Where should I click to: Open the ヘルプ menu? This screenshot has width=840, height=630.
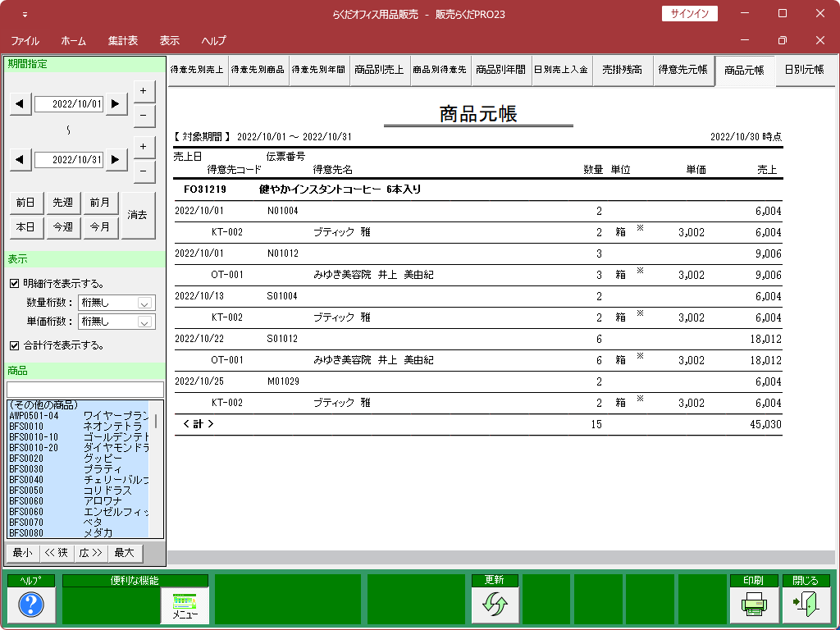[x=214, y=41]
